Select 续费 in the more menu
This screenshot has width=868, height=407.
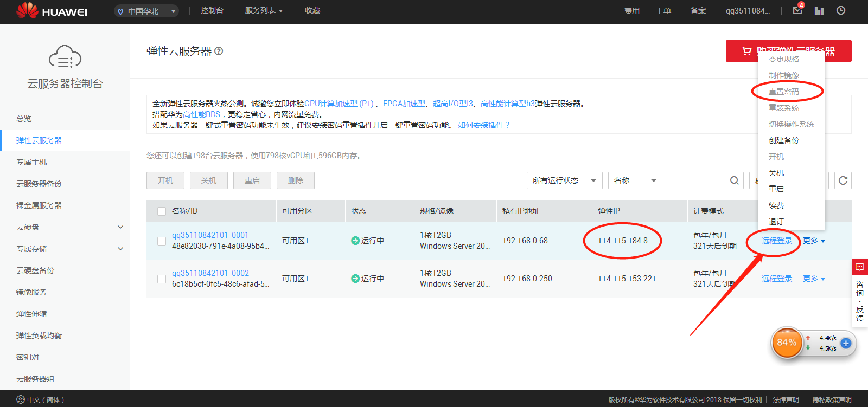pyautogui.click(x=776, y=205)
